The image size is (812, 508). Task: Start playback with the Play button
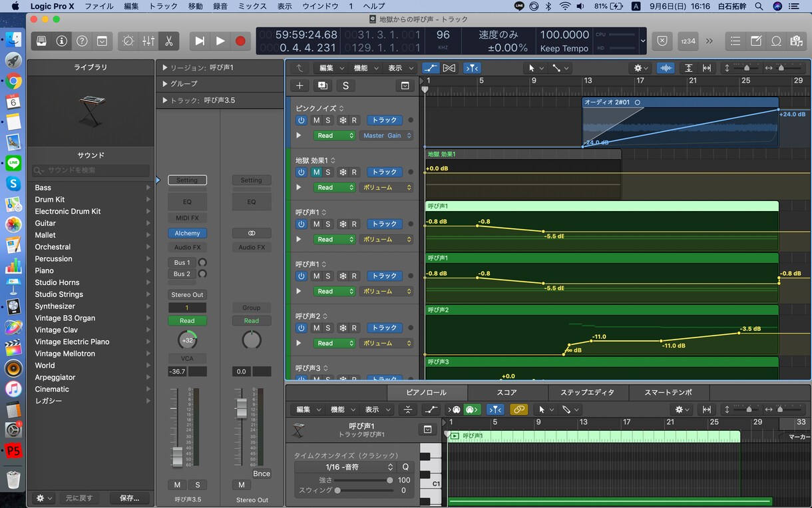tap(220, 41)
